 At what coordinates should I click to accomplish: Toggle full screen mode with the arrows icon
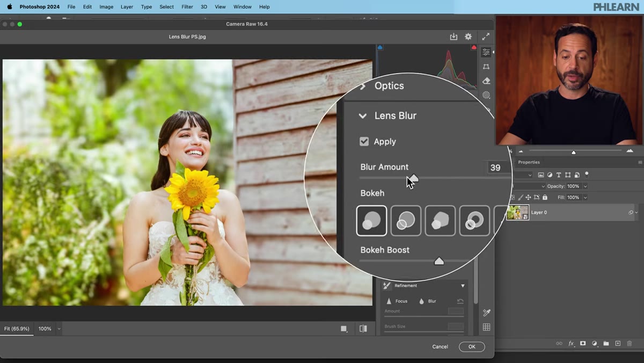pos(486,37)
